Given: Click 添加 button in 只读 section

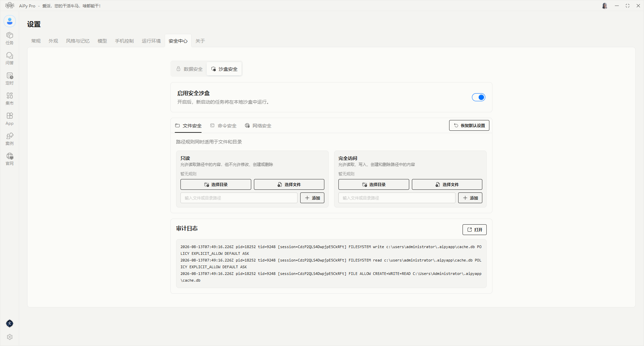Looking at the screenshot, I should tap(312, 198).
